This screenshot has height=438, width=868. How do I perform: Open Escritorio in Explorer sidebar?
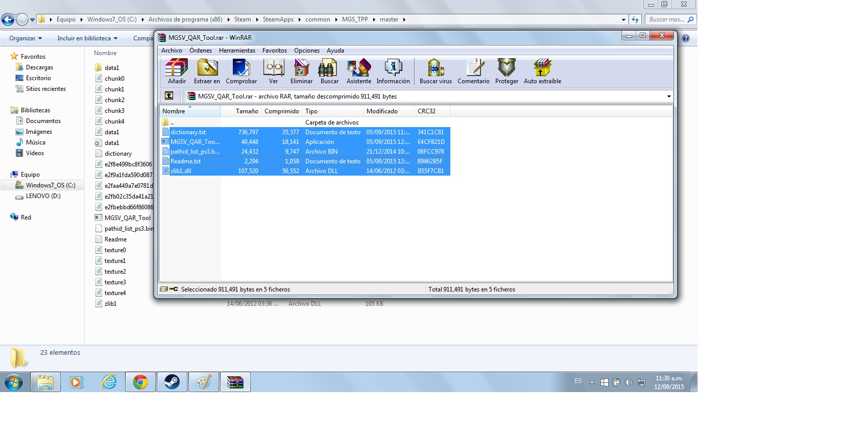coord(38,78)
